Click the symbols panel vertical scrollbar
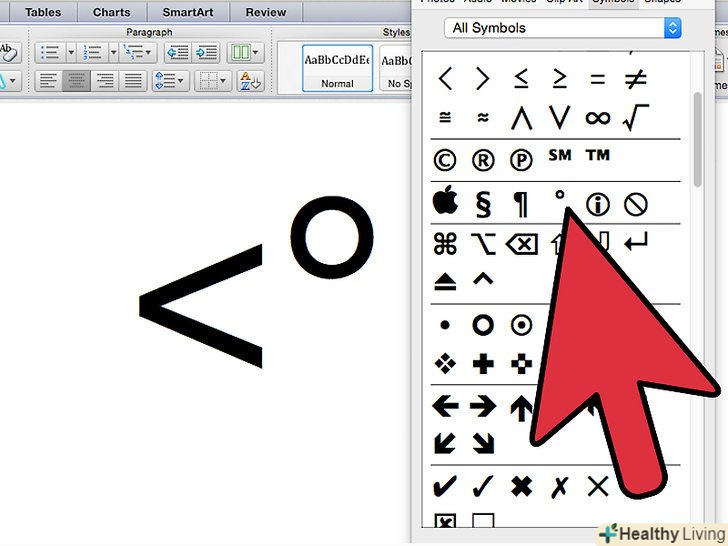Viewport: 728px width, 546px height. pyautogui.click(x=697, y=140)
